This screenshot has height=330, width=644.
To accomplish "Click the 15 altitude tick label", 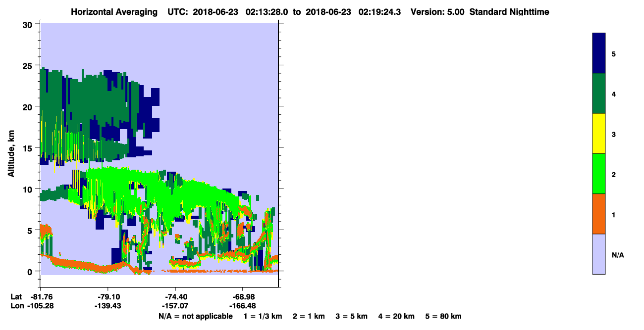I will tap(28, 148).
